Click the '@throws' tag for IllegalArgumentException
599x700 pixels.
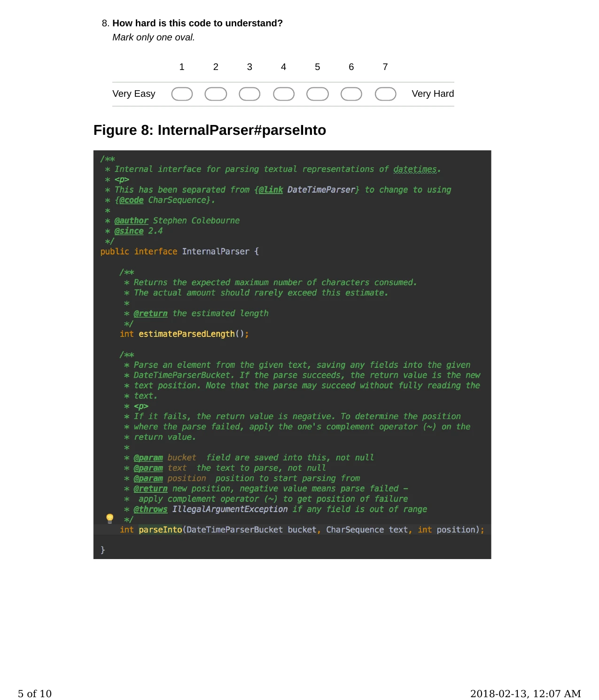pos(150,509)
